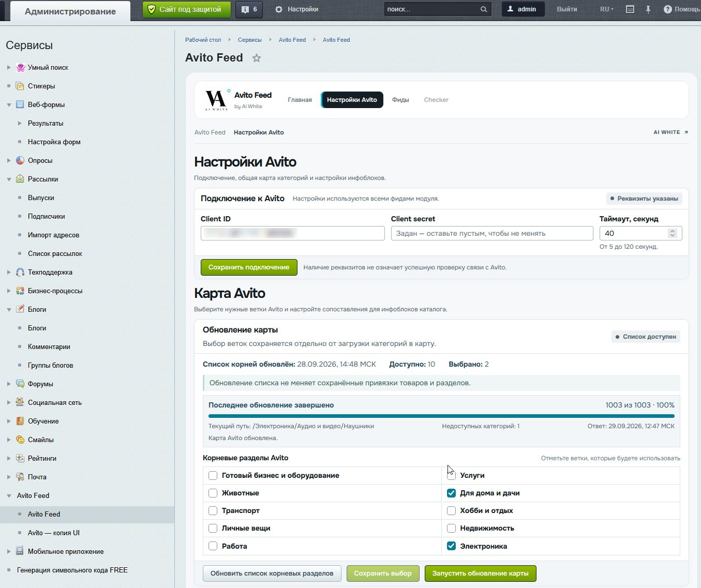Click Запустить обновление карты button

[480, 574]
